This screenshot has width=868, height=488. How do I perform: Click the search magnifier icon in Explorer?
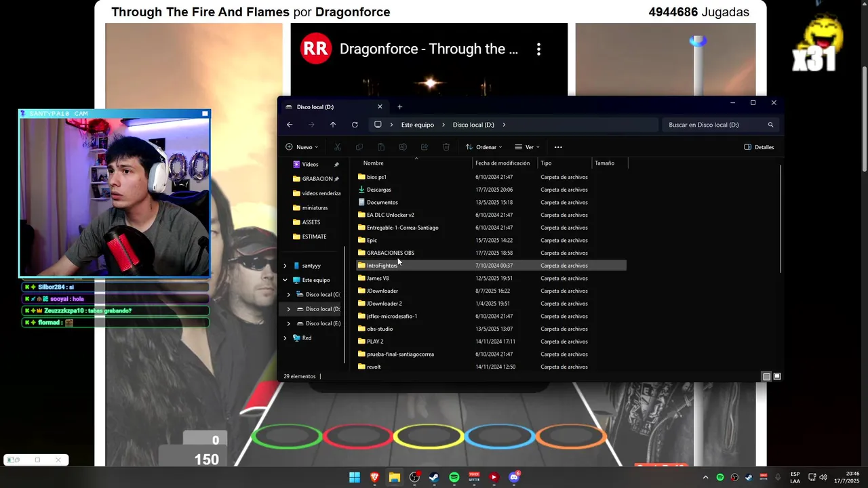770,125
